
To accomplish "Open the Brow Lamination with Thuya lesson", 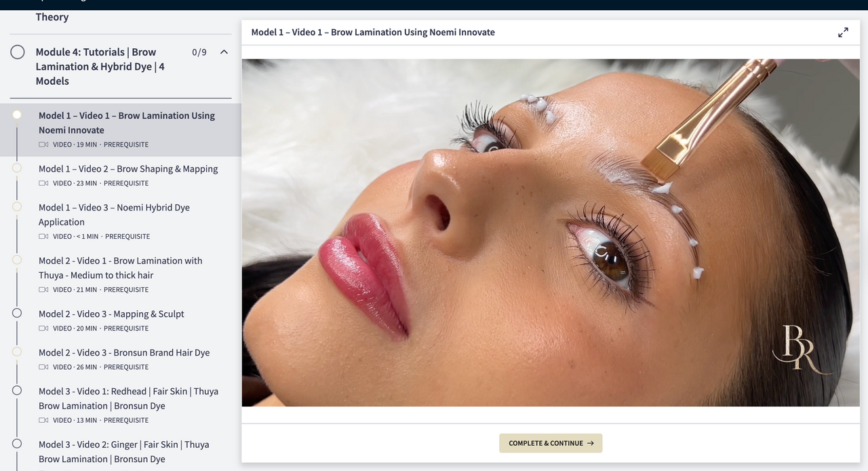I will pyautogui.click(x=120, y=268).
